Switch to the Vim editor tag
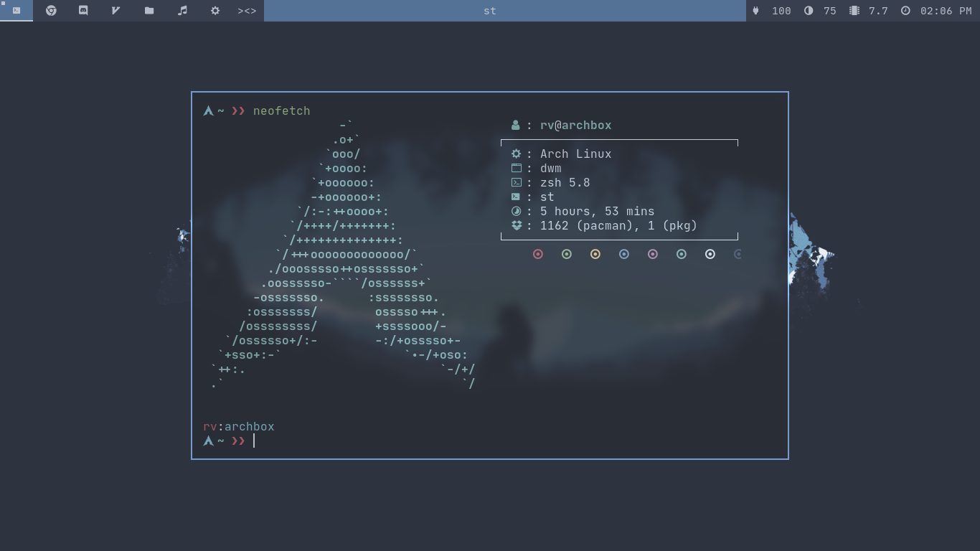980x551 pixels. point(116,11)
